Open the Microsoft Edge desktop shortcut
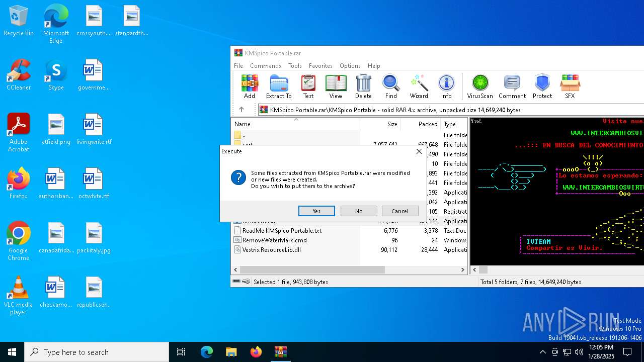This screenshot has height=362, width=644. [x=56, y=24]
